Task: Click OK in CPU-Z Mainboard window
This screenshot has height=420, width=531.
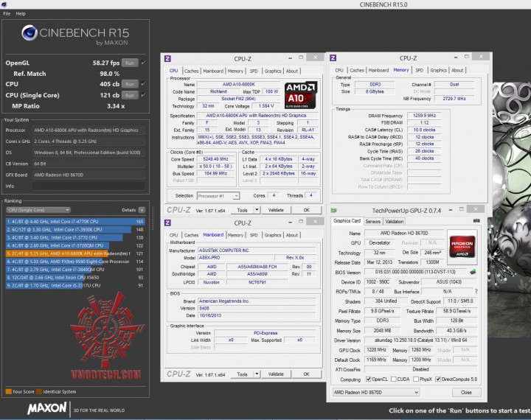Action: (307, 374)
